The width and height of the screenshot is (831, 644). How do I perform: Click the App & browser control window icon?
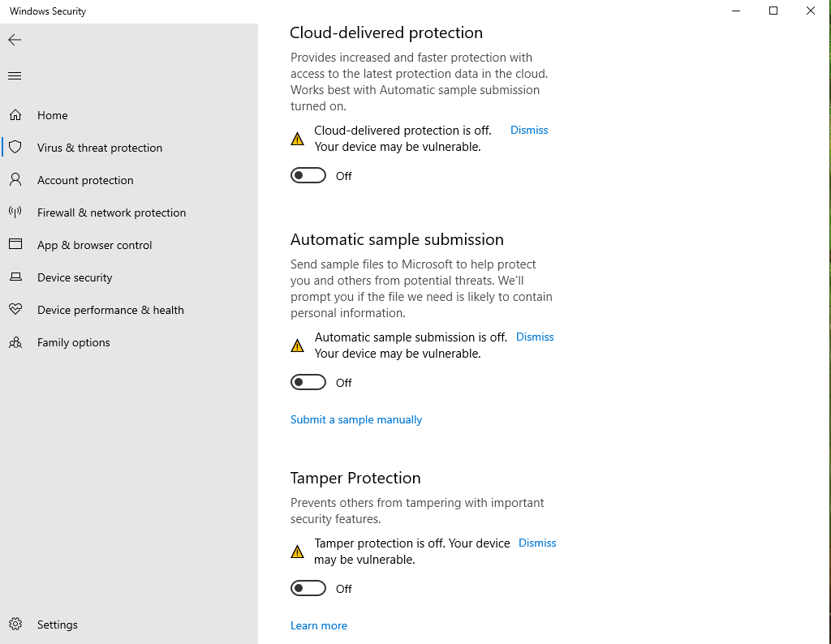[15, 245]
